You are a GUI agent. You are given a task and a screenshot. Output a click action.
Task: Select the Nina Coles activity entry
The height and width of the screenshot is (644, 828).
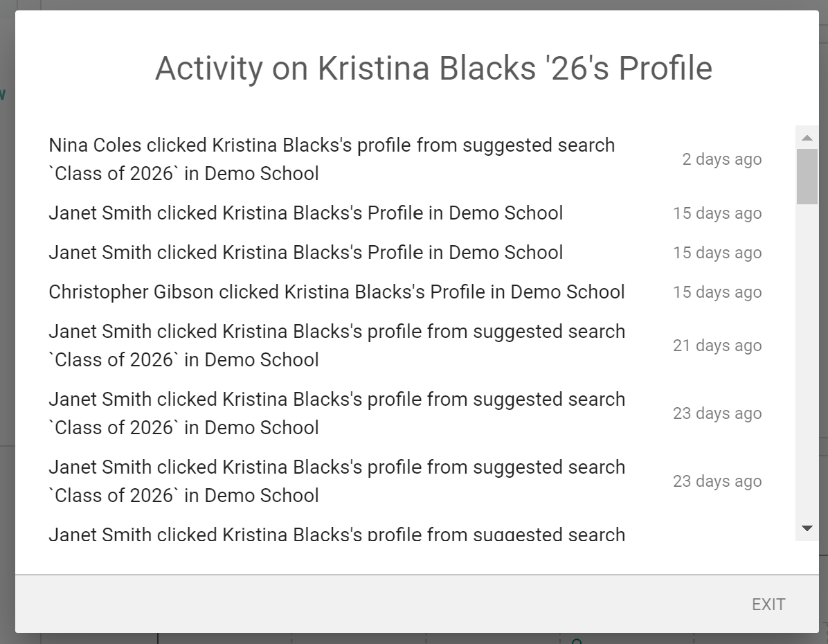(x=332, y=159)
